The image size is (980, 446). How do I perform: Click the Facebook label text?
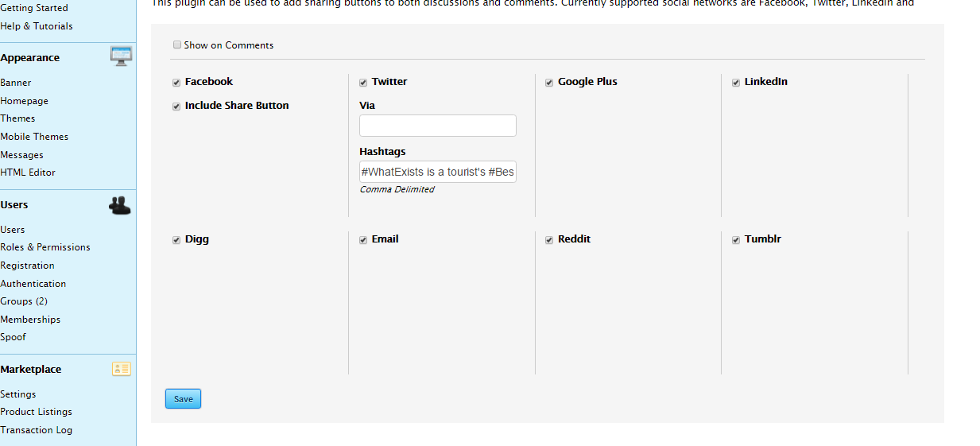[209, 82]
